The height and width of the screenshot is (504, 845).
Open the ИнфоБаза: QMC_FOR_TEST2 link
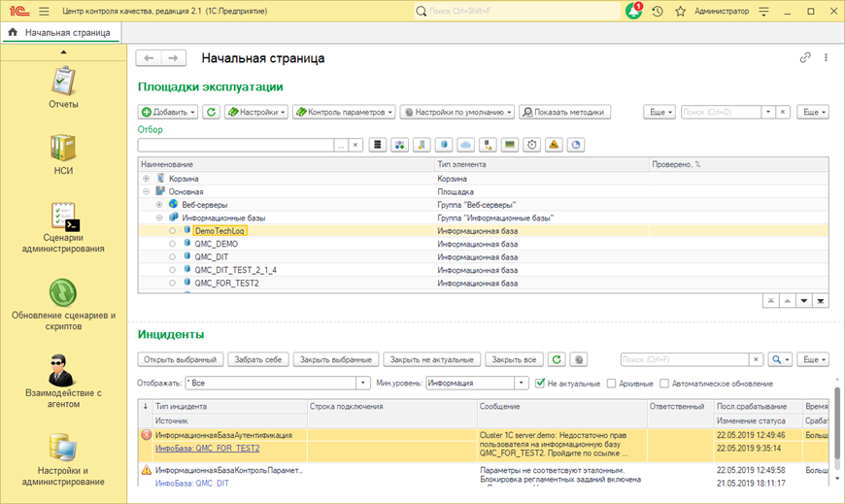(x=207, y=449)
